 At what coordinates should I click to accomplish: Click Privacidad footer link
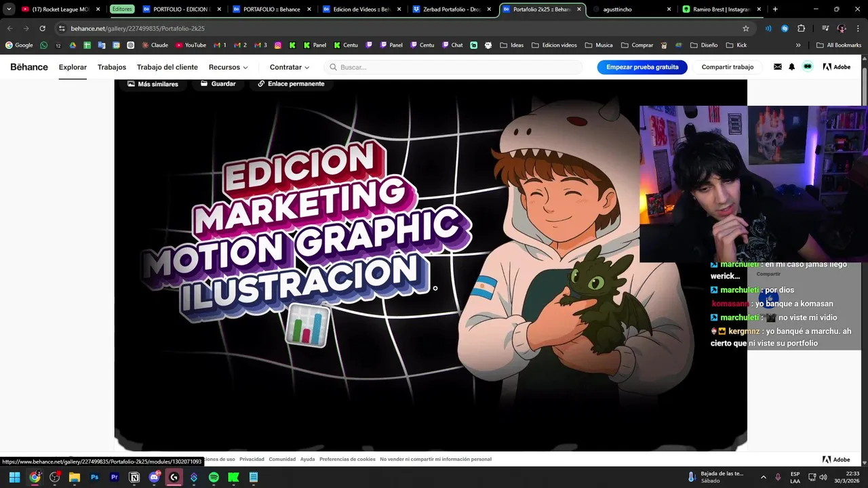click(252, 460)
